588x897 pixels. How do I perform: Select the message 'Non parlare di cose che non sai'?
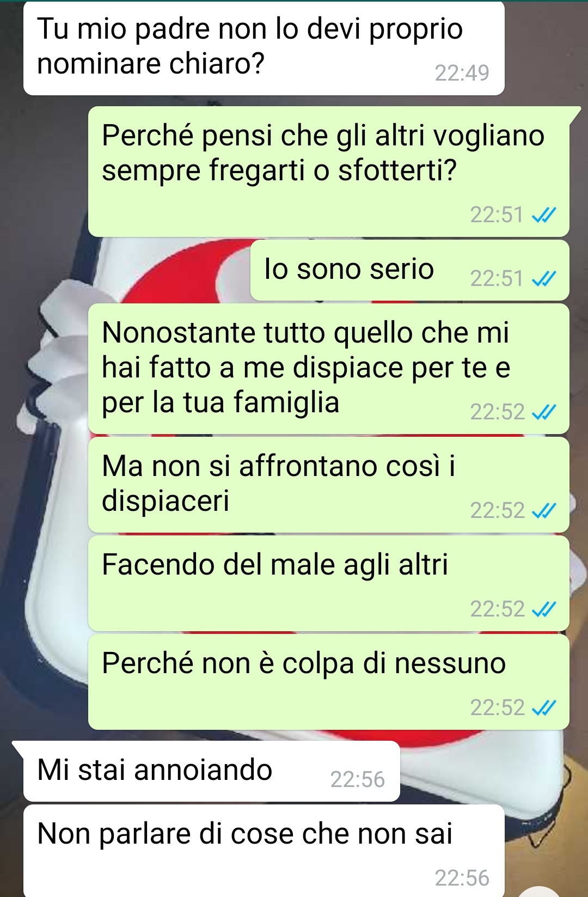264,851
